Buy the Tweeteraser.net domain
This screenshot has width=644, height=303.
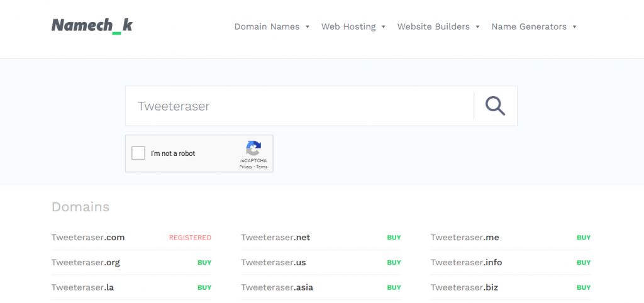394,238
